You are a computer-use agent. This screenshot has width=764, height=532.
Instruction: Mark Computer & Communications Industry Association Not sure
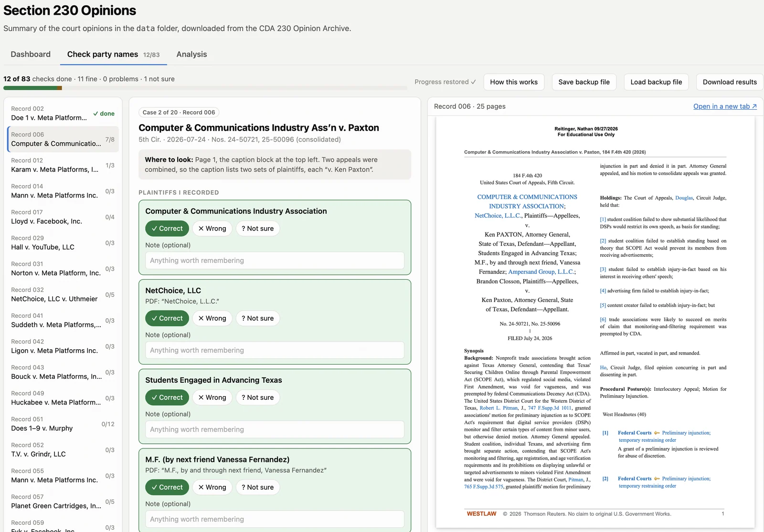click(x=257, y=229)
